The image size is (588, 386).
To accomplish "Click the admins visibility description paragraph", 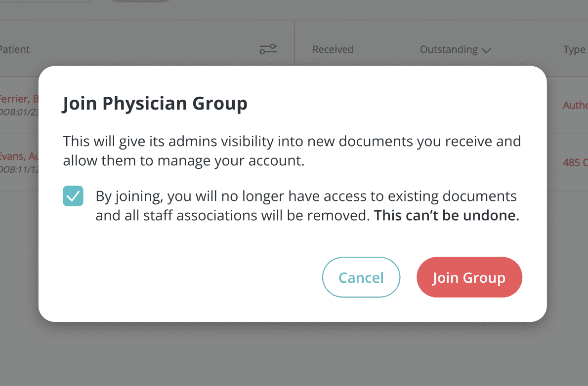I will point(292,142).
